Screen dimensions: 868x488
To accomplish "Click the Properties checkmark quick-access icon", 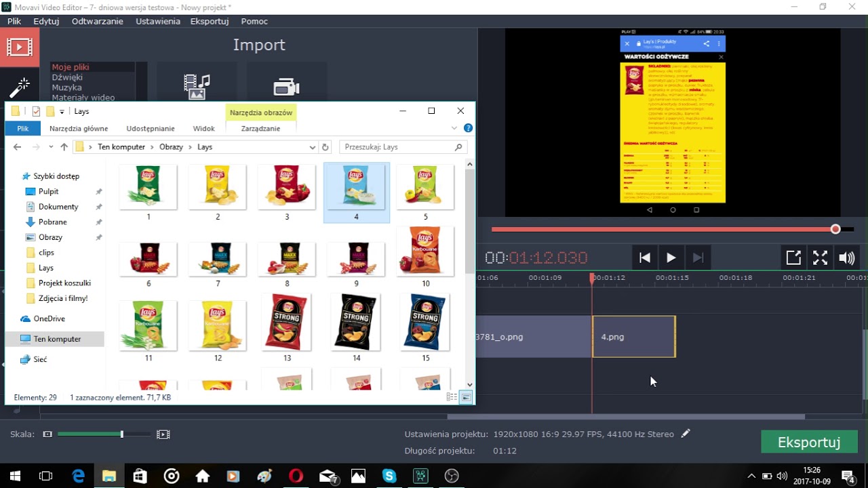I will click(x=37, y=112).
